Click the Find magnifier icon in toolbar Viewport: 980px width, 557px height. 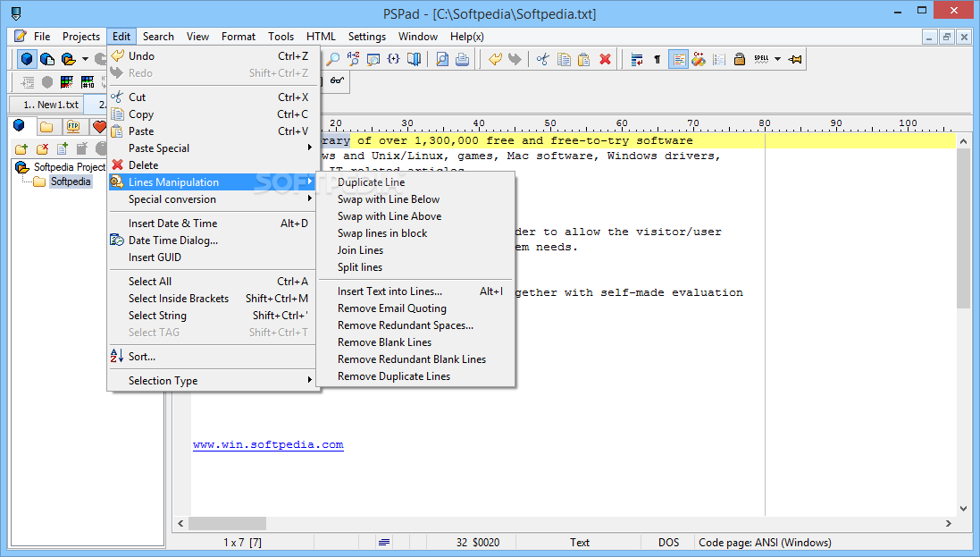pyautogui.click(x=334, y=59)
